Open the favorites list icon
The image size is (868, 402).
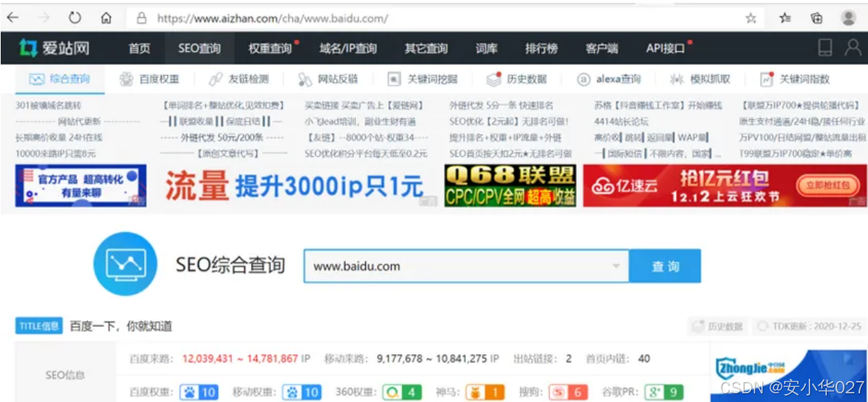[x=785, y=18]
